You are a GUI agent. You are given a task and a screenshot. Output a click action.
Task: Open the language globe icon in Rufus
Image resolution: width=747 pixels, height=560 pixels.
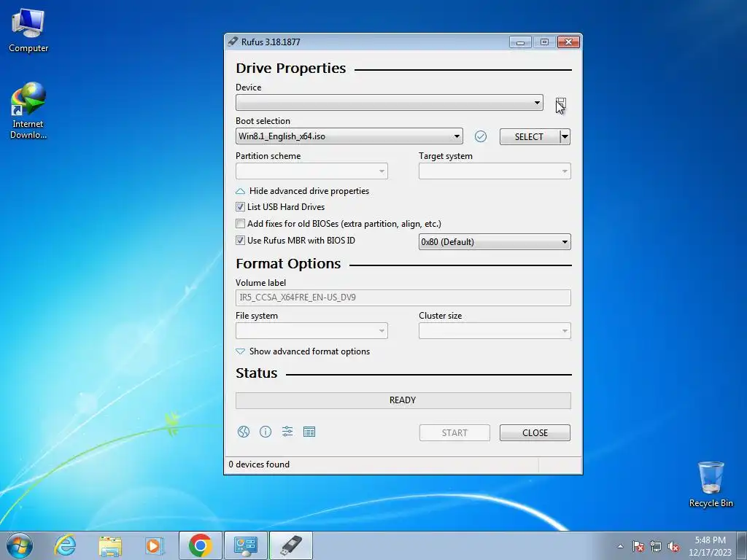click(244, 432)
